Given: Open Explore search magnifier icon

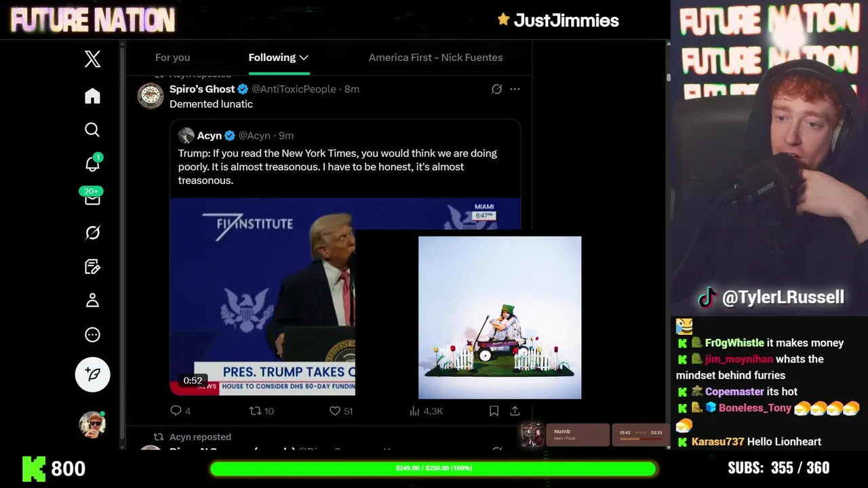Looking at the screenshot, I should pyautogui.click(x=92, y=129).
